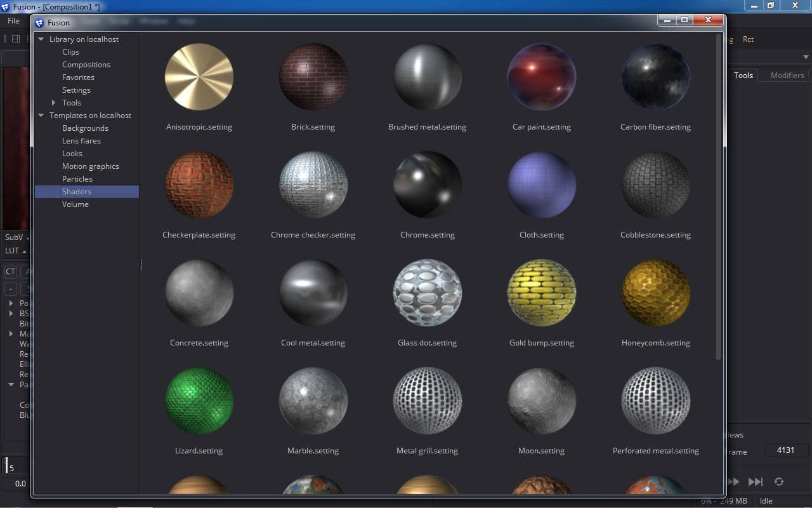The image size is (812, 508).
Task: Open the Backgrounds templates category
Action: [x=85, y=128]
